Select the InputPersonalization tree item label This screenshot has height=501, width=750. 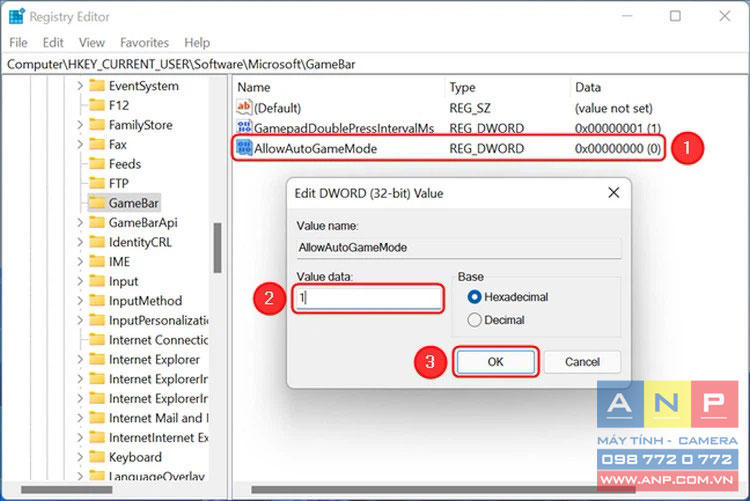coord(158,320)
